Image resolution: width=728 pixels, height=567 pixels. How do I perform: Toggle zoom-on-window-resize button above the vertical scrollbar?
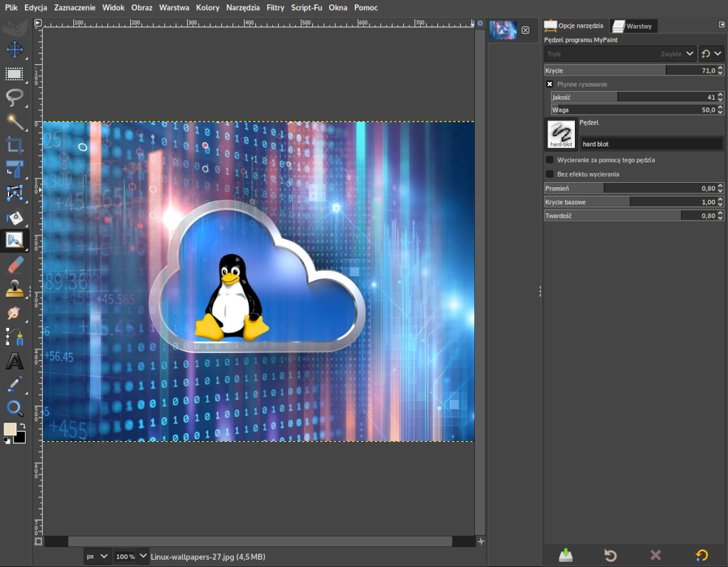480,23
